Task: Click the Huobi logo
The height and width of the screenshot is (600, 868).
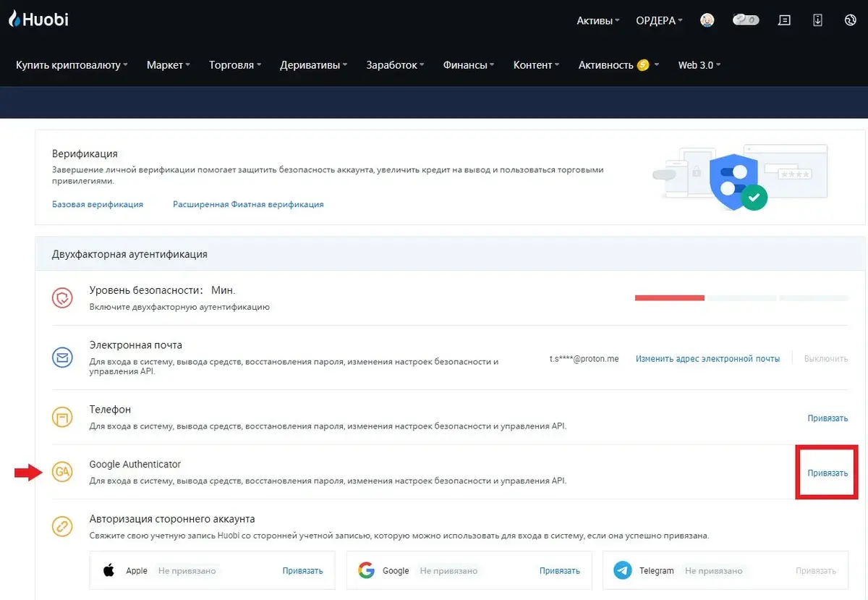Action: pos(38,20)
